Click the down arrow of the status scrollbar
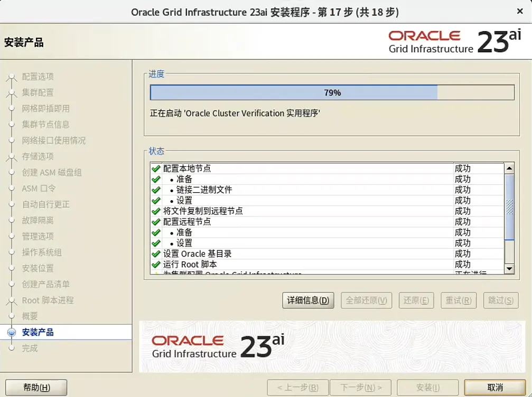Image resolution: width=532 pixels, height=397 pixels. click(509, 268)
